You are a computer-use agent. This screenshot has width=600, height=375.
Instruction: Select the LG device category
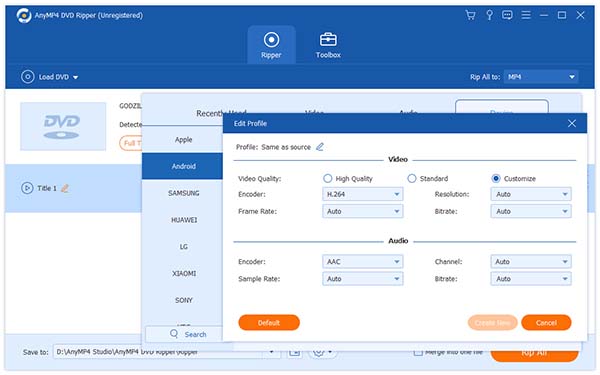183,246
